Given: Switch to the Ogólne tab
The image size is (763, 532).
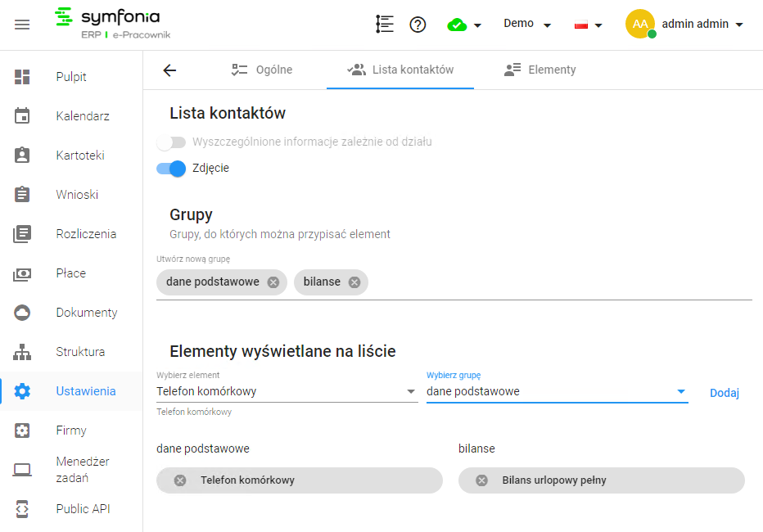Looking at the screenshot, I should tap(262, 70).
